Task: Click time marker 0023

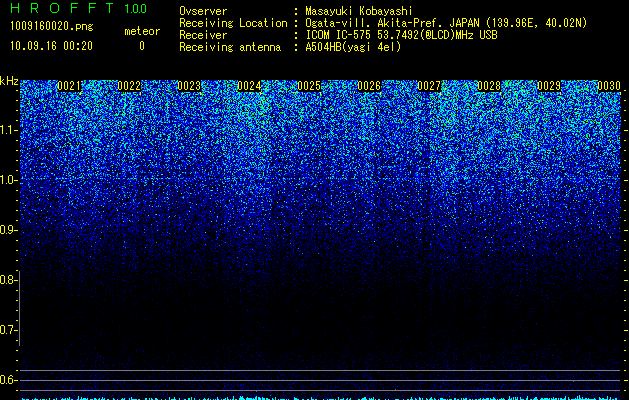Action: tap(189, 86)
